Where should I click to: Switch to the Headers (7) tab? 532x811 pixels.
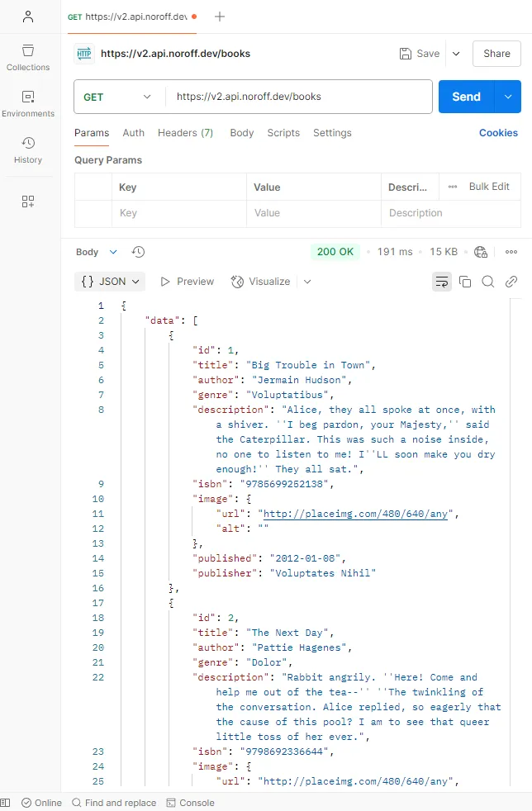coord(185,133)
